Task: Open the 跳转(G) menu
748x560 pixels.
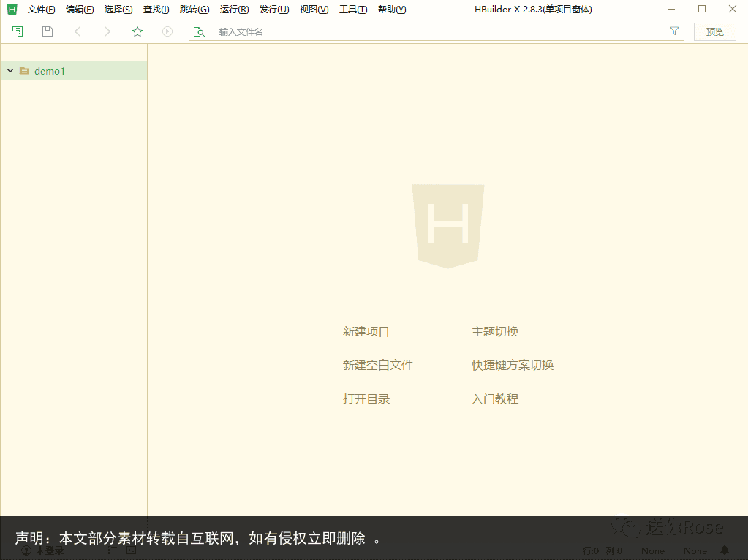Action: [x=194, y=10]
